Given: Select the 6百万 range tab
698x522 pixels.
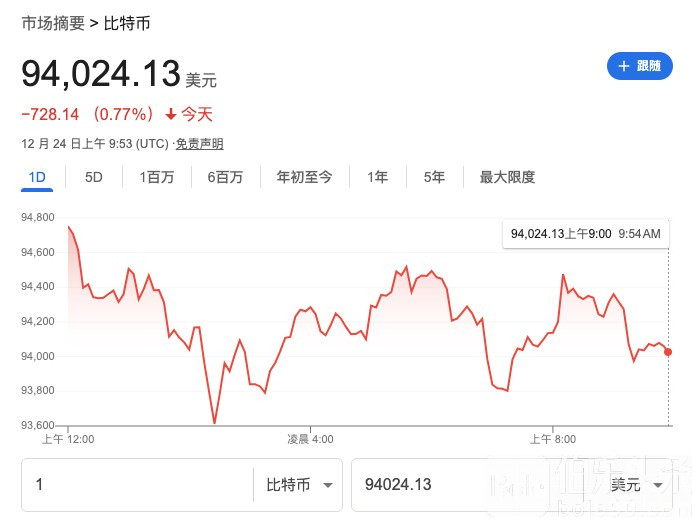Looking at the screenshot, I should tap(225, 177).
